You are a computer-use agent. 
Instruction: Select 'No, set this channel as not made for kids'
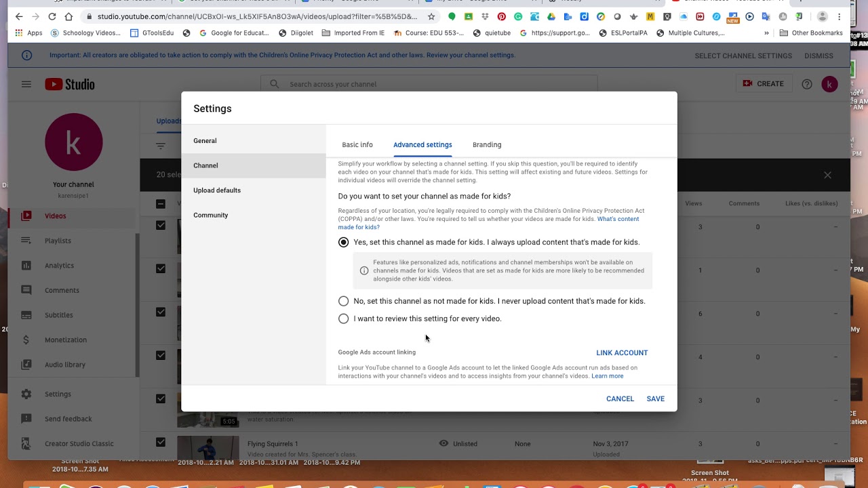[x=344, y=301]
